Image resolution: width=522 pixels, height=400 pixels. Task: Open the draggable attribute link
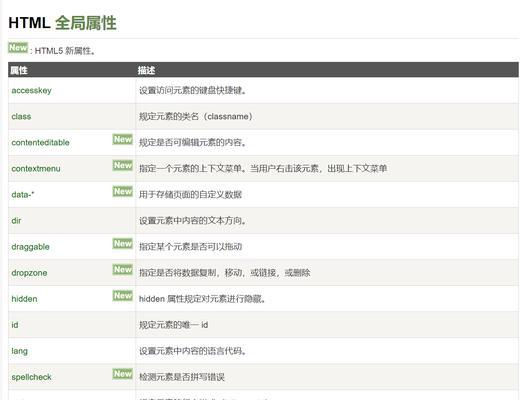pos(30,247)
